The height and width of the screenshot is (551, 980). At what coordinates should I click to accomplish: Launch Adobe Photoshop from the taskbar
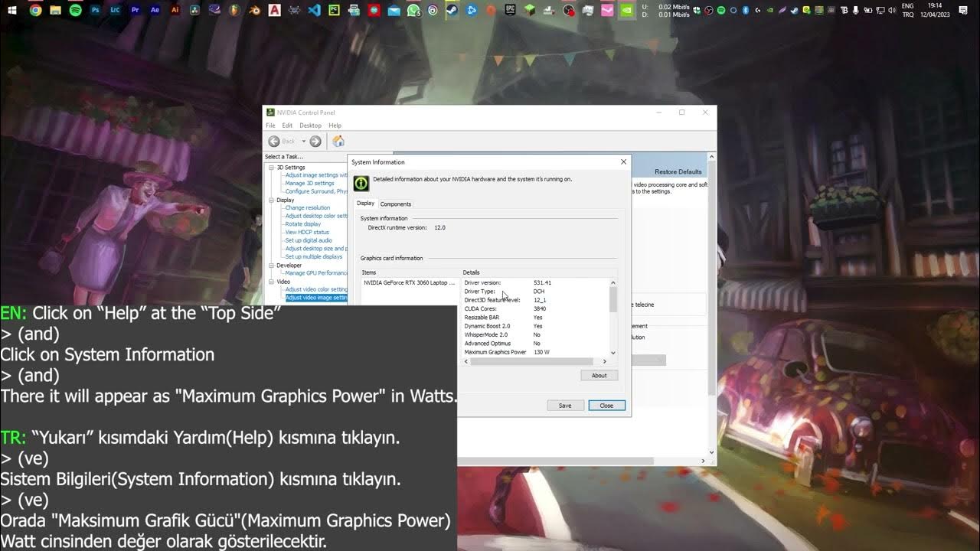click(x=95, y=11)
